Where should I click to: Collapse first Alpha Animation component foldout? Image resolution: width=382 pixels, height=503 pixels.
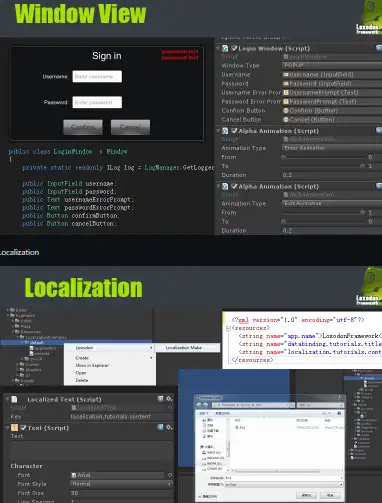(218, 131)
